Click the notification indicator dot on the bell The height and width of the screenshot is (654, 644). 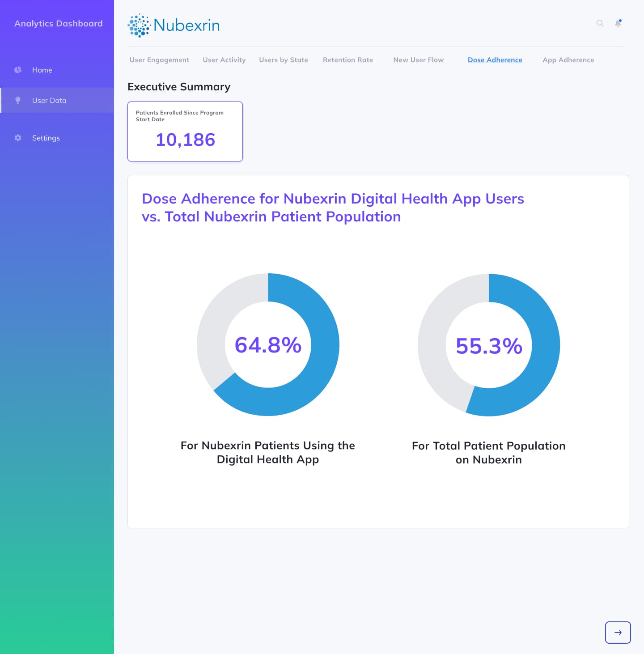click(621, 21)
